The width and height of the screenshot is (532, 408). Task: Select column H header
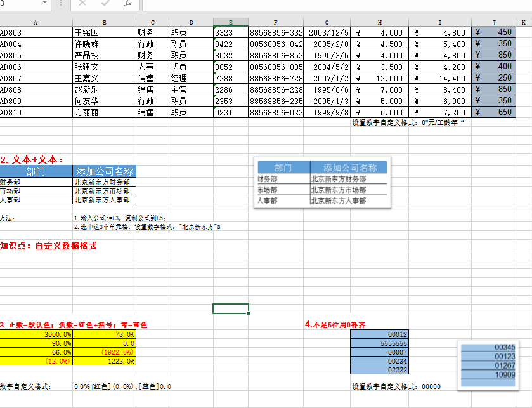[380, 22]
